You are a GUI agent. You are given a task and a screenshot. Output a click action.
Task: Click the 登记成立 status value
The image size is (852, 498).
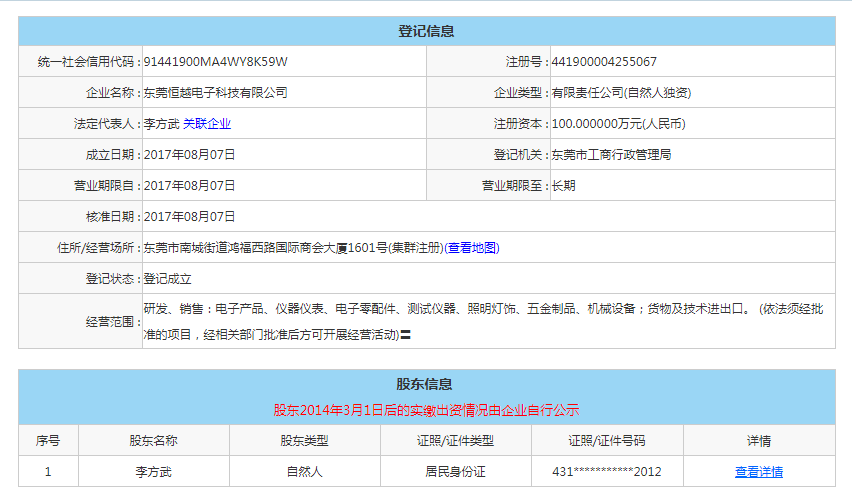[x=167, y=279]
